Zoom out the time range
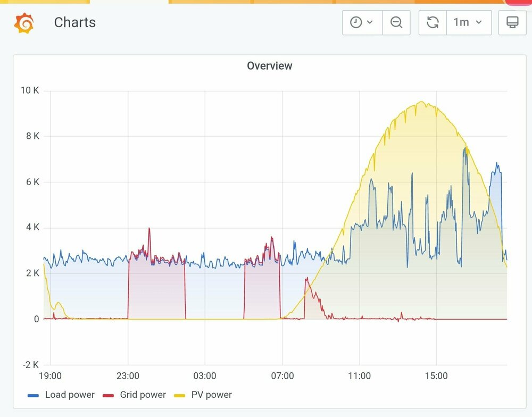The height and width of the screenshot is (417, 532). pos(396,22)
